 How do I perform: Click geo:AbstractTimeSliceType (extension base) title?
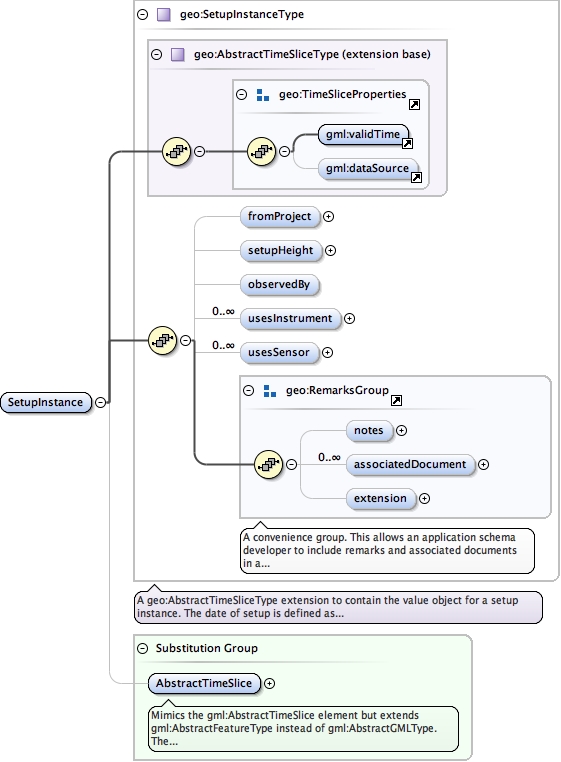pos(312,54)
